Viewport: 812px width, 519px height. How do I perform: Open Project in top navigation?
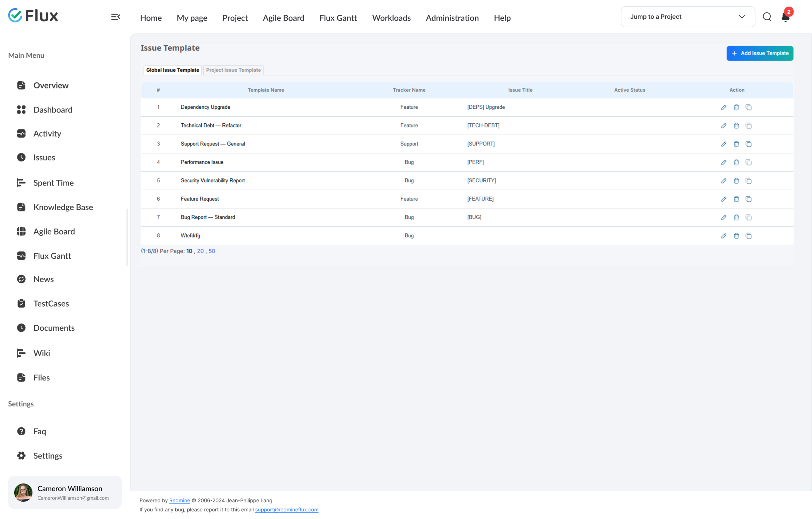click(x=235, y=18)
